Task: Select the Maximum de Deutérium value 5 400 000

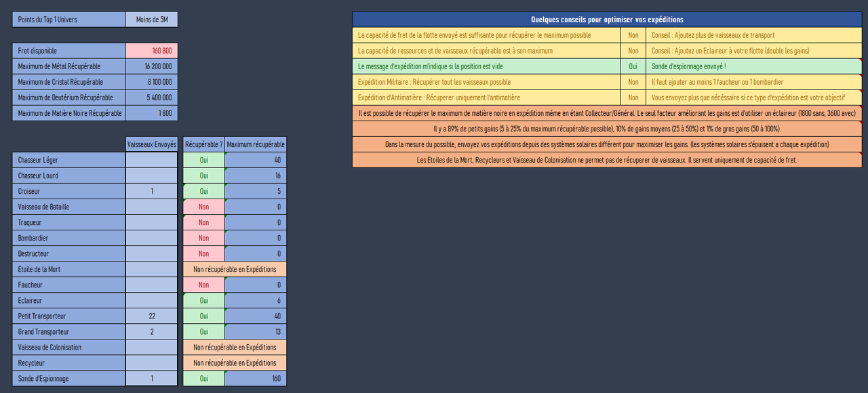Action: (152, 98)
